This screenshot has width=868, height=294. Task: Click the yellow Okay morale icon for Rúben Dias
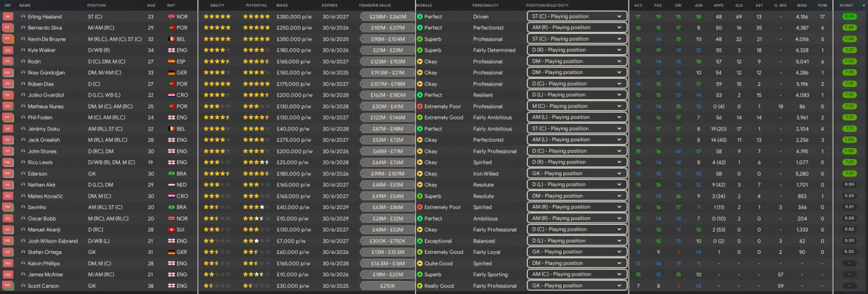pos(420,84)
